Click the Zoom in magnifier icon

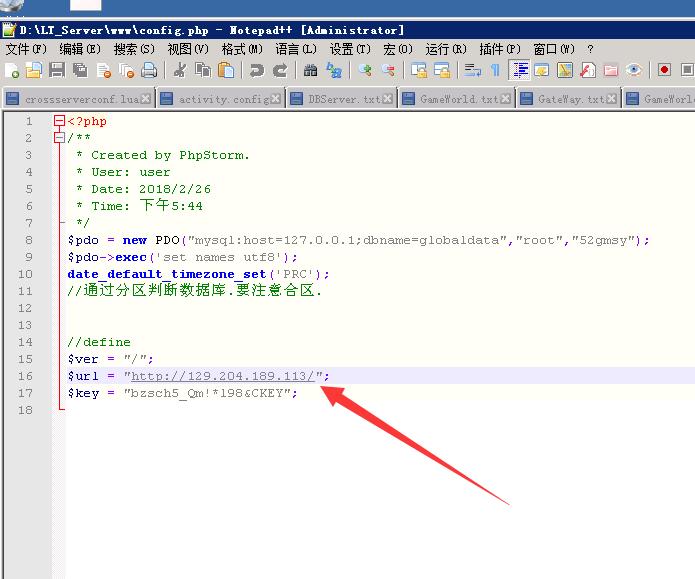[x=365, y=70]
